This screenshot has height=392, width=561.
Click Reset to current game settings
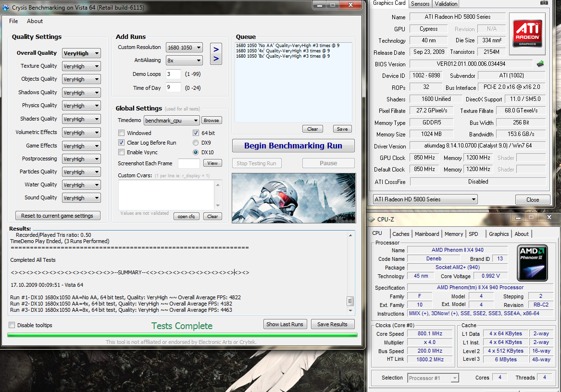(x=58, y=216)
